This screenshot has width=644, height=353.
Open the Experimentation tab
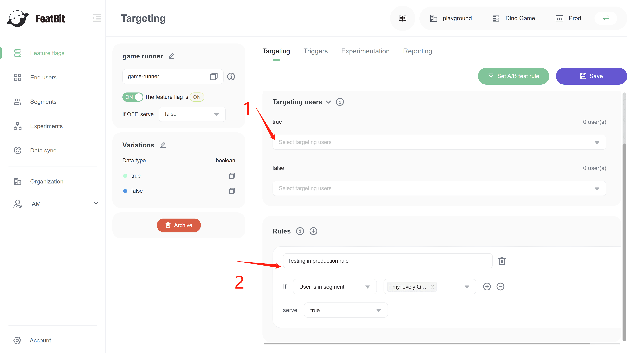[365, 51]
